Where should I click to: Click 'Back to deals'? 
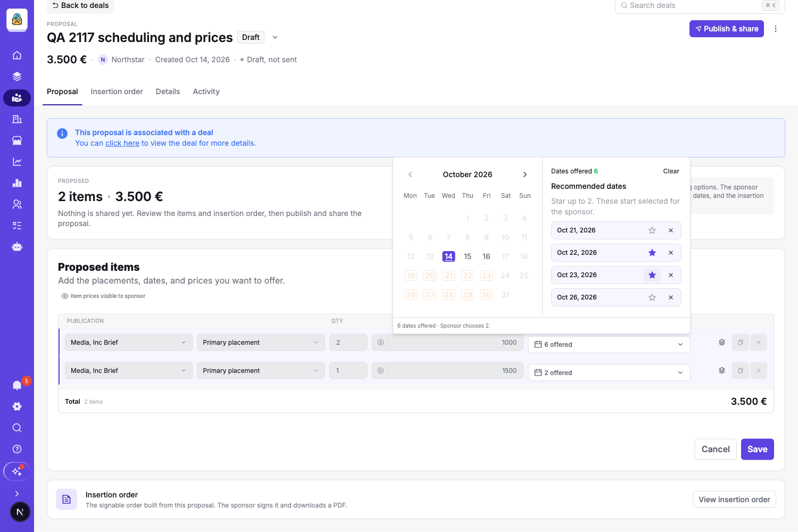tap(80, 5)
